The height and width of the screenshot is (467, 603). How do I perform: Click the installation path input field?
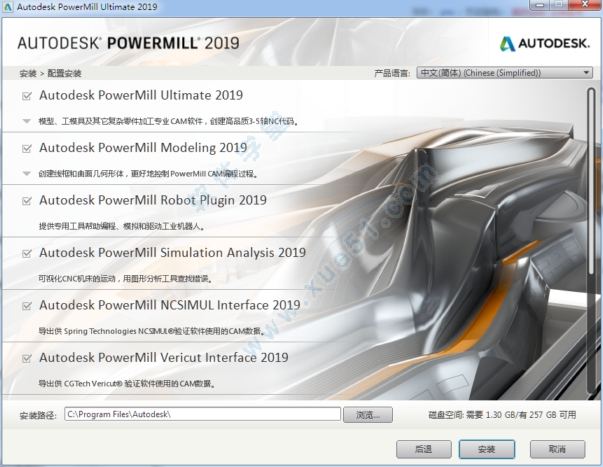coord(202,414)
